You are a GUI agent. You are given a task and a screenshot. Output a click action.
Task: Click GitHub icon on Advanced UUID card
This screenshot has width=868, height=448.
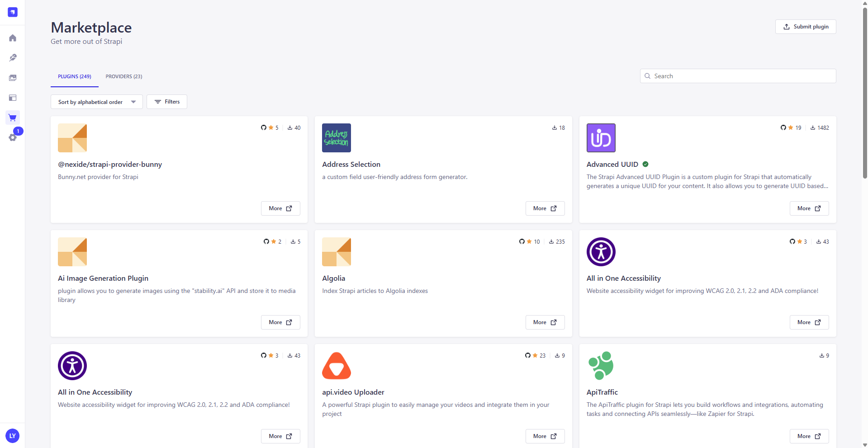click(783, 127)
